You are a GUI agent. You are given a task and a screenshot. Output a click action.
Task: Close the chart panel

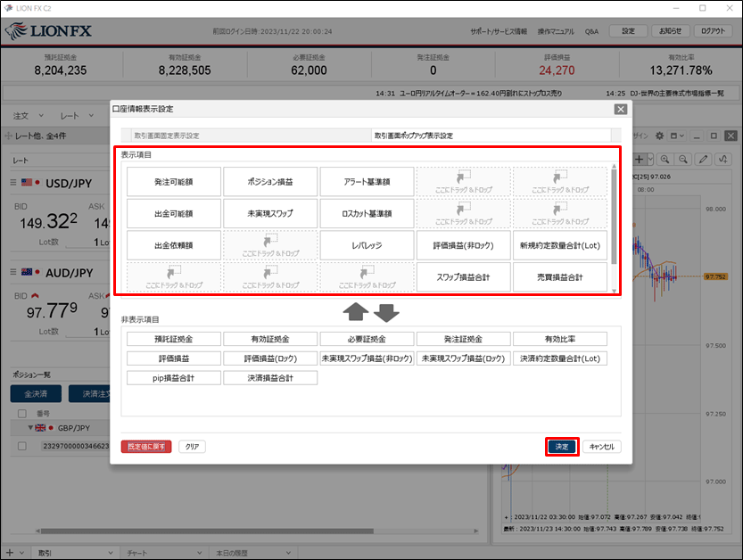[731, 136]
